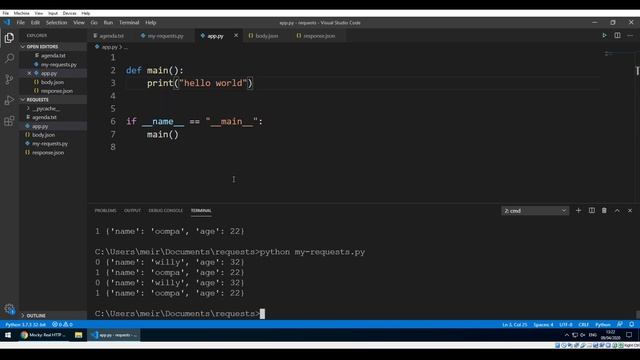Click the feedback icon in status bar
Screen dimensions: 640x360
pyautogui.click(x=620, y=324)
